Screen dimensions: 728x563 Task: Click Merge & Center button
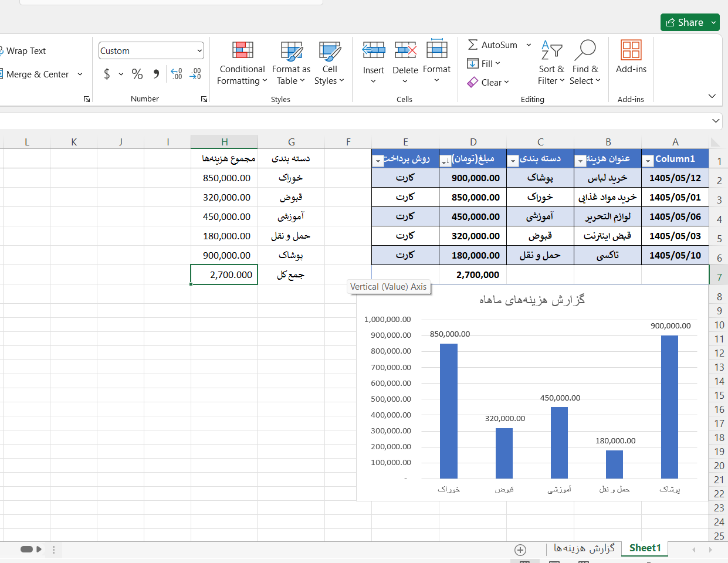pyautogui.click(x=36, y=74)
